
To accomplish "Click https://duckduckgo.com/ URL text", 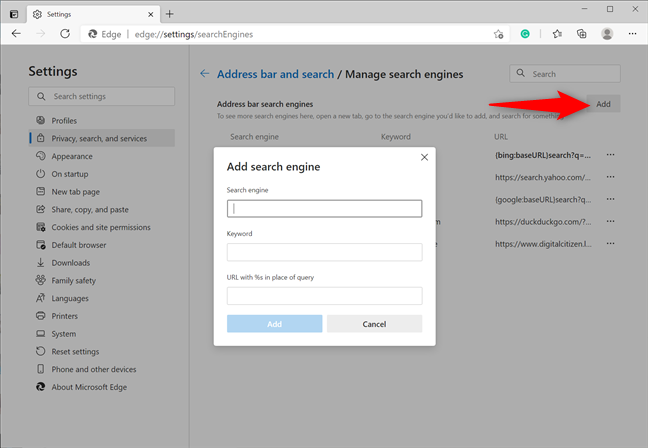I will 543,222.
